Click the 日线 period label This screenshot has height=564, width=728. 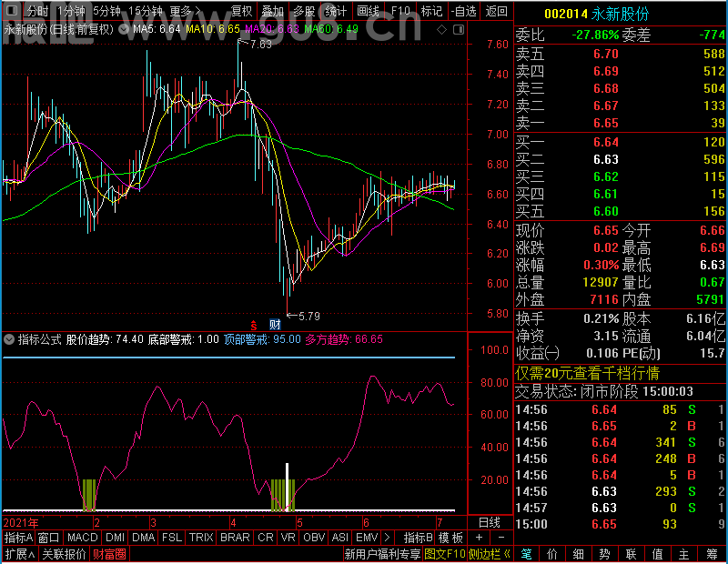point(490,523)
